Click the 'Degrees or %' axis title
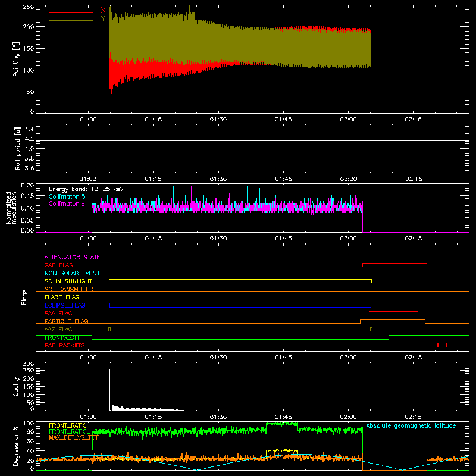The width and height of the screenshot is (476, 476). (16, 446)
